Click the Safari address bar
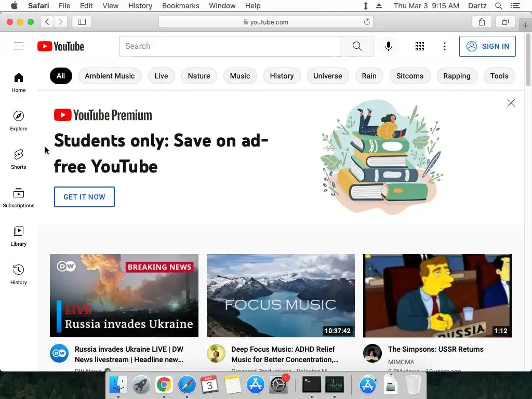Viewport: 532px width, 399px height. (266, 22)
